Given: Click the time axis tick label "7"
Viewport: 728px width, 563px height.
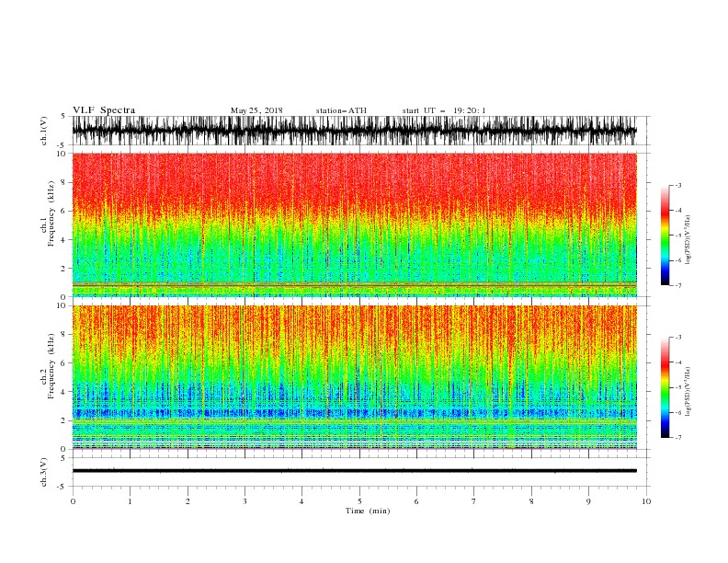Looking at the screenshot, I should 474,501.
